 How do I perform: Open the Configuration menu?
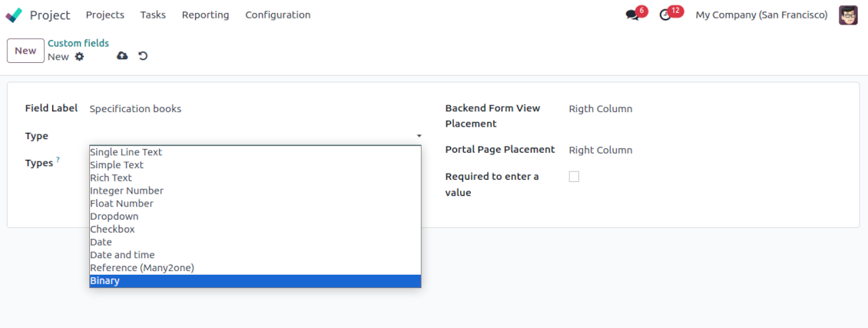click(277, 15)
